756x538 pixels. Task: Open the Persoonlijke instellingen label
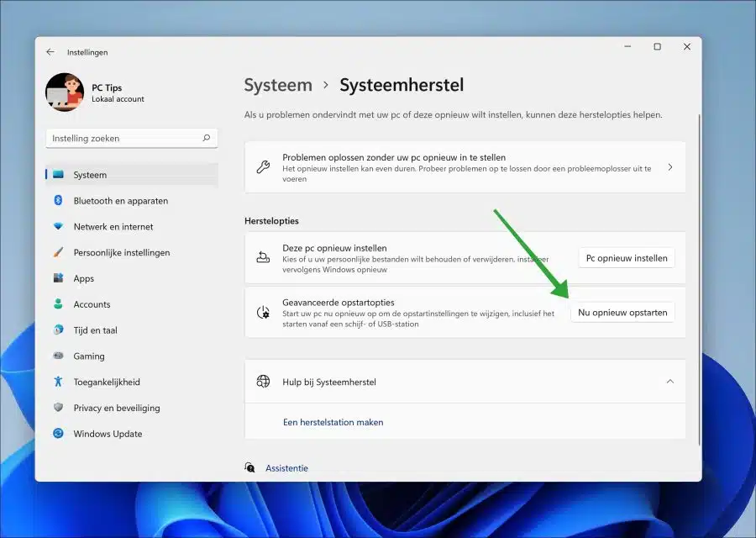tap(122, 252)
